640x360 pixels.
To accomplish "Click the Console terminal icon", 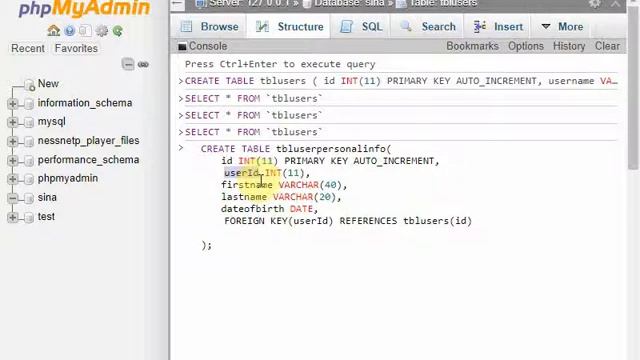I will click(x=182, y=47).
